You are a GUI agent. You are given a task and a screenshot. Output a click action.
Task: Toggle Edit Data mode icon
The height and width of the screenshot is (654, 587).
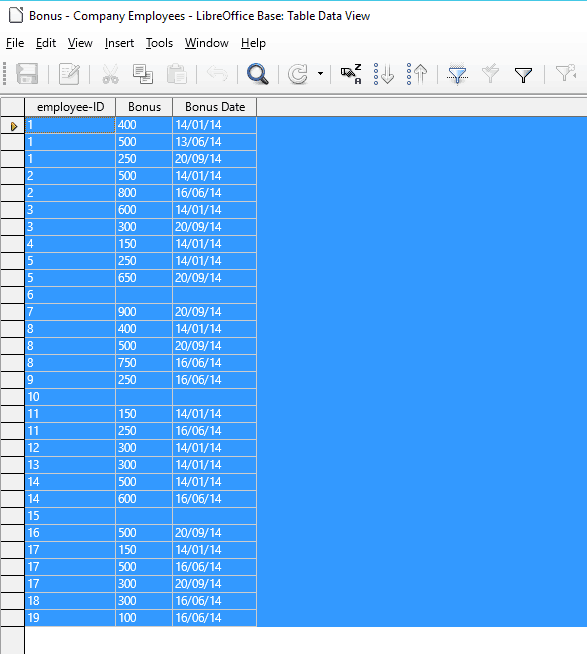pyautogui.click(x=69, y=74)
